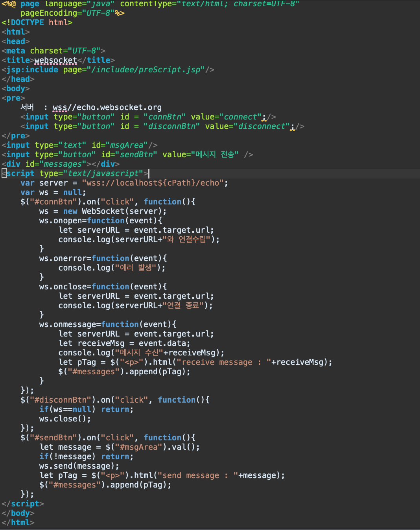This screenshot has height=530, width=420.
Task: Click the meta charset="UTF-8" tag
Action: click(x=53, y=51)
